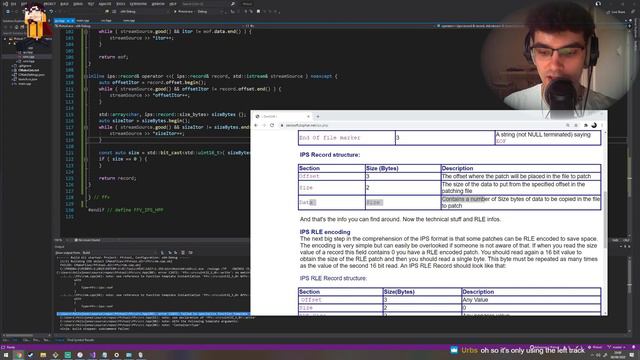Click the toggle word wrap output icon
Screen dimensions: 640x360
click(191, 253)
